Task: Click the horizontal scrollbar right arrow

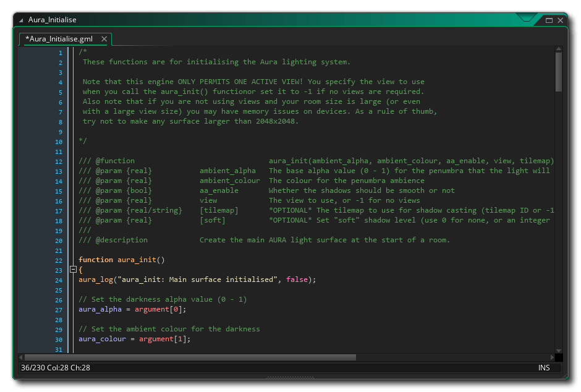Action: pyautogui.click(x=552, y=357)
